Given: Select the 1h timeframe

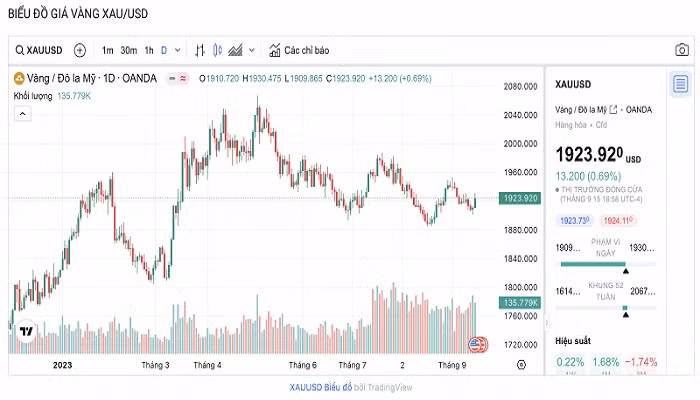Looking at the screenshot, I should (x=149, y=50).
